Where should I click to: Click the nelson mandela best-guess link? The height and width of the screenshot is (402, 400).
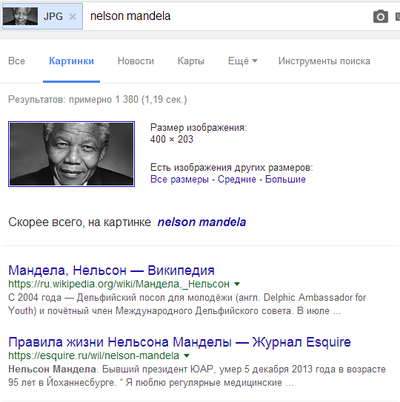tap(202, 222)
